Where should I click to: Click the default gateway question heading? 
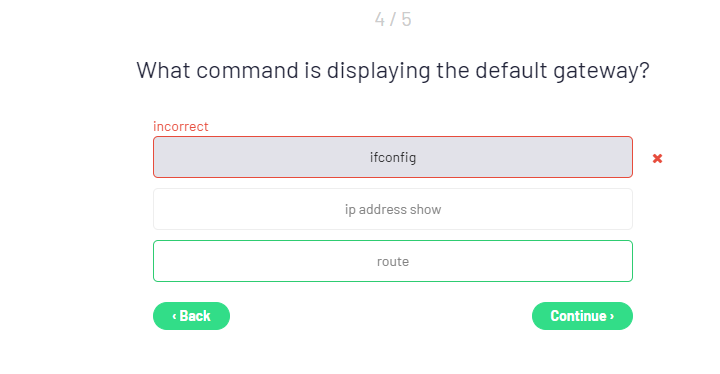tap(393, 71)
